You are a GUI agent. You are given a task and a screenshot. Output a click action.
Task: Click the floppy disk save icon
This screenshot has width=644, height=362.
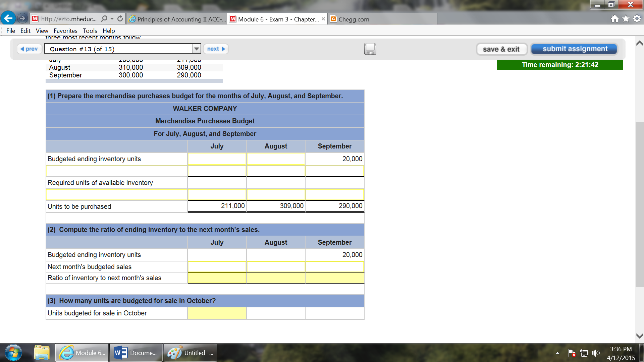pyautogui.click(x=370, y=49)
